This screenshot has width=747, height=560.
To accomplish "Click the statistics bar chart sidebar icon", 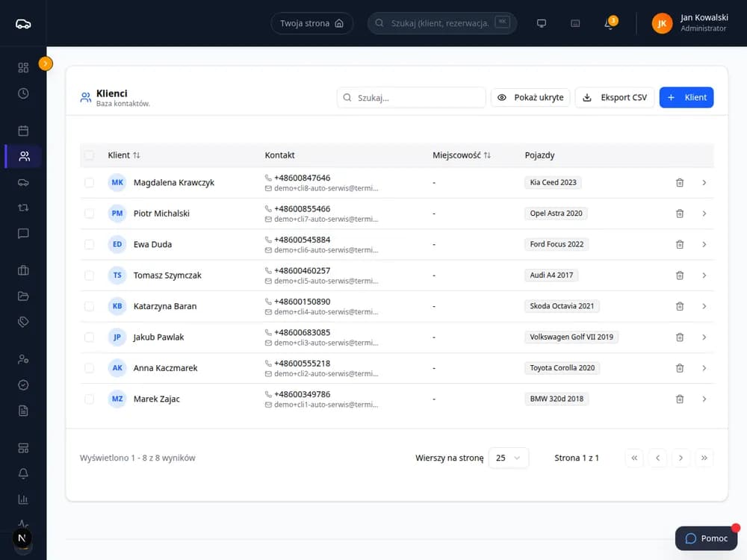I will (23, 499).
